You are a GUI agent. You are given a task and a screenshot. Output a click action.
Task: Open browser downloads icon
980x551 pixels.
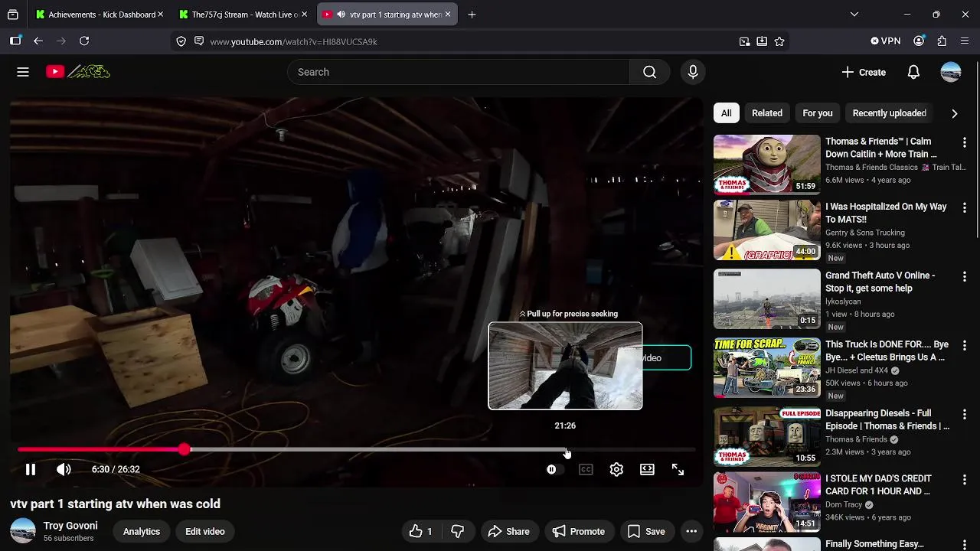762,41
